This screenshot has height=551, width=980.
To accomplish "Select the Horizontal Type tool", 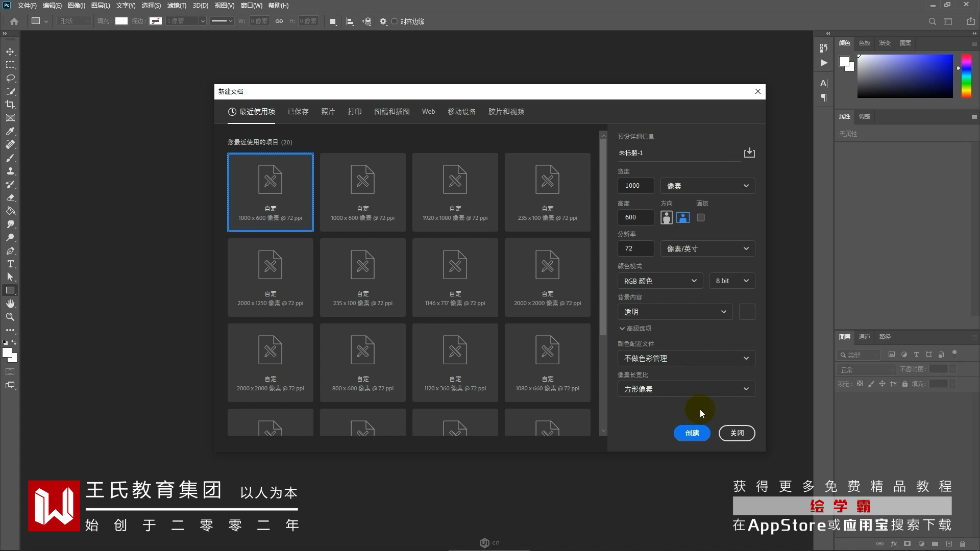I will pos(10,264).
